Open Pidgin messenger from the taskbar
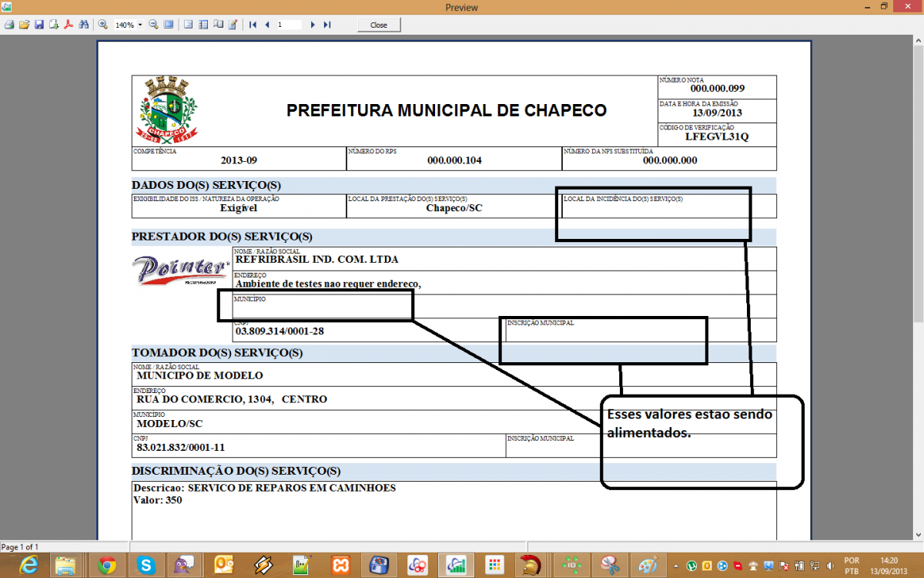Viewport: 924px width, 578px height. click(x=185, y=566)
